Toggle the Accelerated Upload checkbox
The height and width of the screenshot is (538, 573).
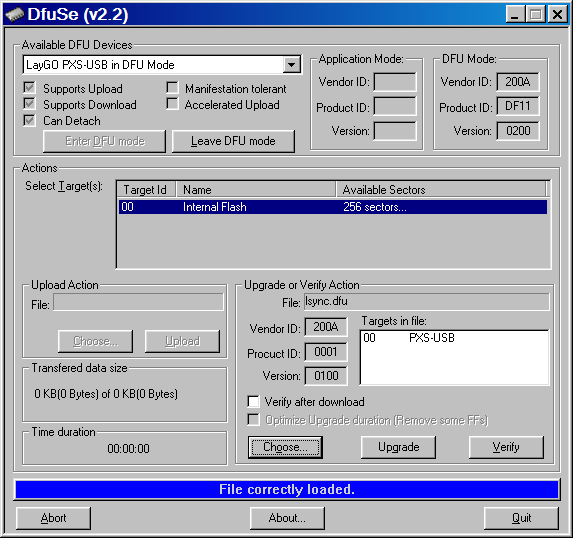tap(172, 104)
